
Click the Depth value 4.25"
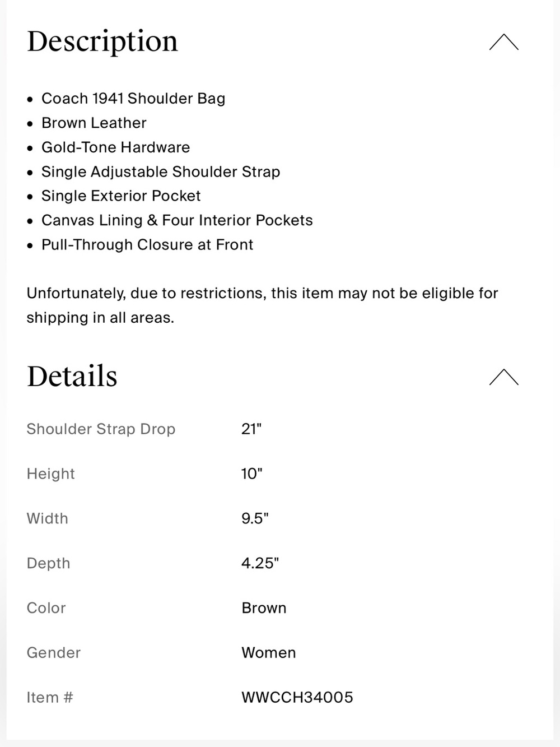pyautogui.click(x=260, y=563)
